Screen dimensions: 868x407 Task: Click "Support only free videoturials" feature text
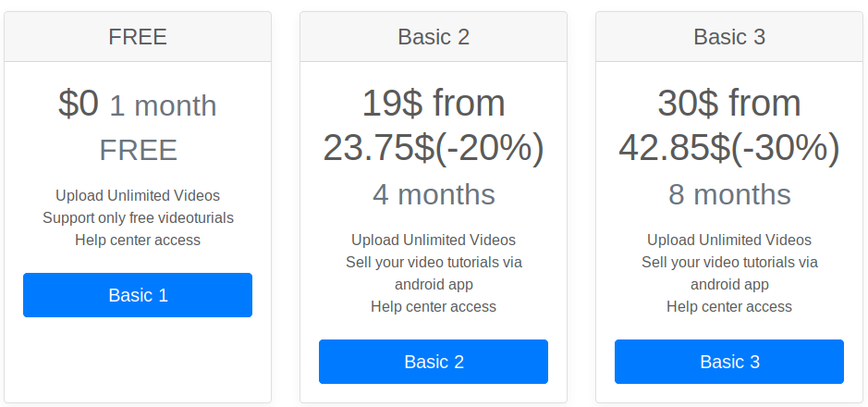138,218
